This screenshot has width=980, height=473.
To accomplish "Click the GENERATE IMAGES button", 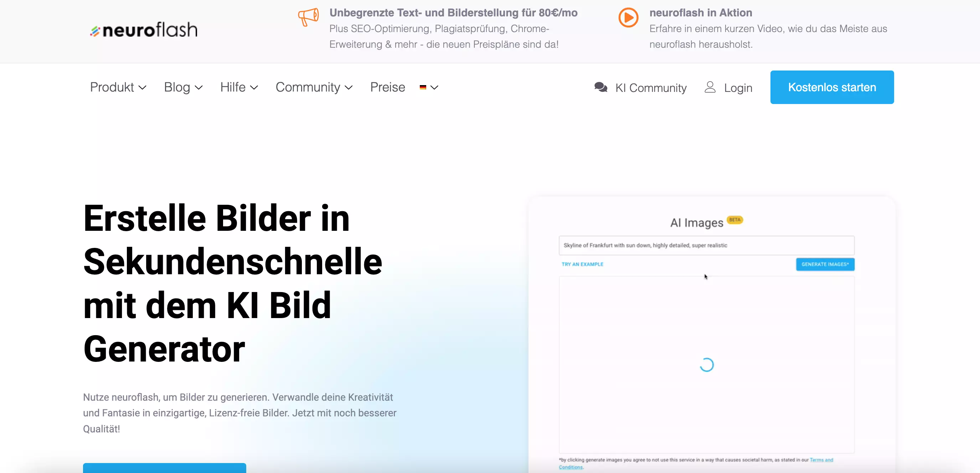I will coord(825,264).
